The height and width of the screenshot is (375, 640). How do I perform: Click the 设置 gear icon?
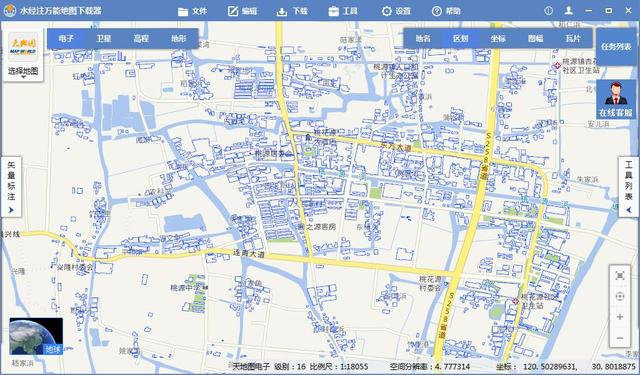pos(387,11)
